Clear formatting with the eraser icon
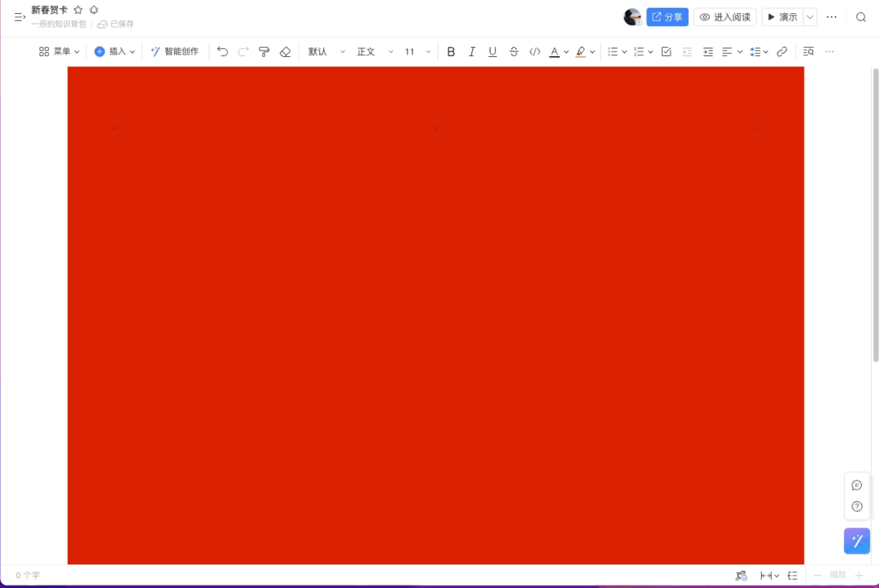This screenshot has width=879, height=588. (x=285, y=52)
